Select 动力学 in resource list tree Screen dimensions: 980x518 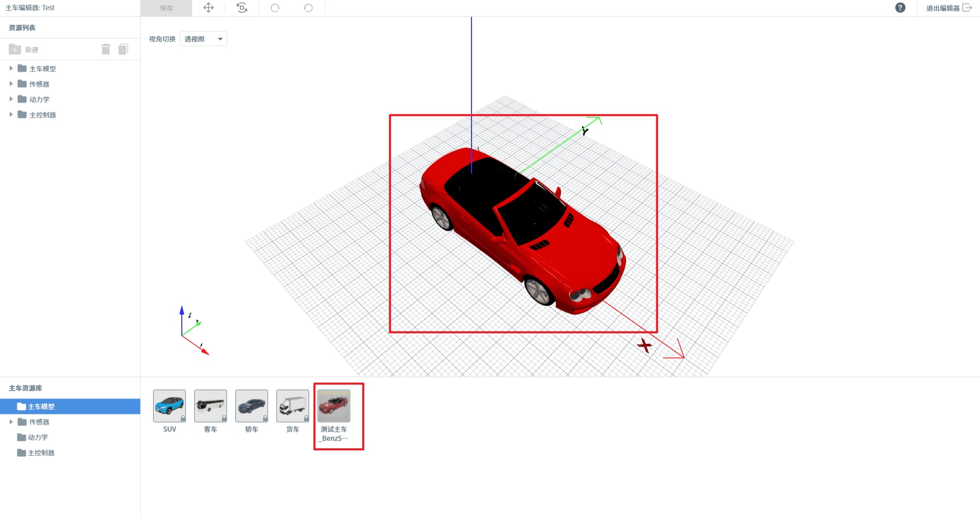[39, 100]
